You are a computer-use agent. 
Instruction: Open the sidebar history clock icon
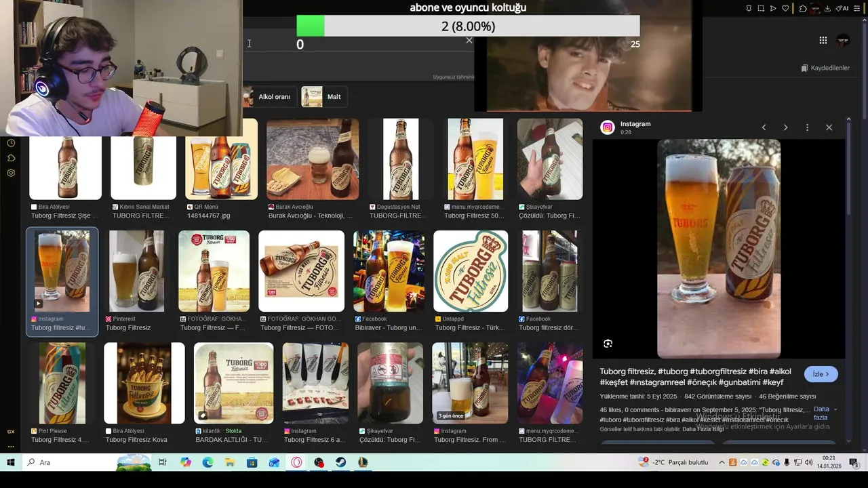click(x=11, y=143)
